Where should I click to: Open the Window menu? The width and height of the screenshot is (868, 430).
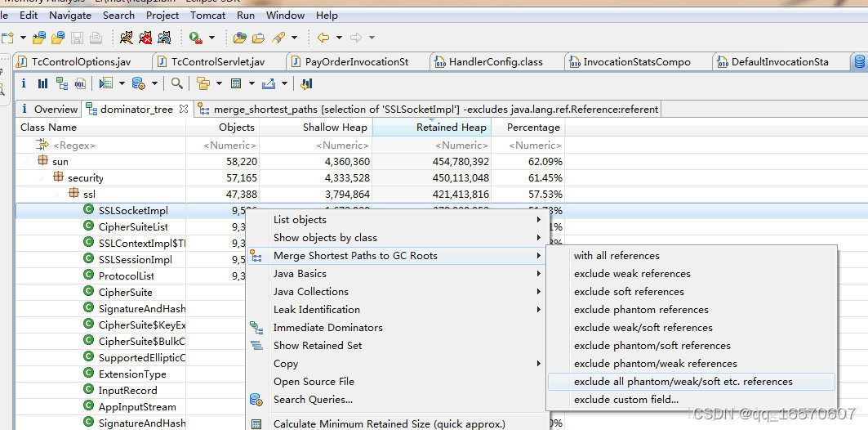click(285, 16)
